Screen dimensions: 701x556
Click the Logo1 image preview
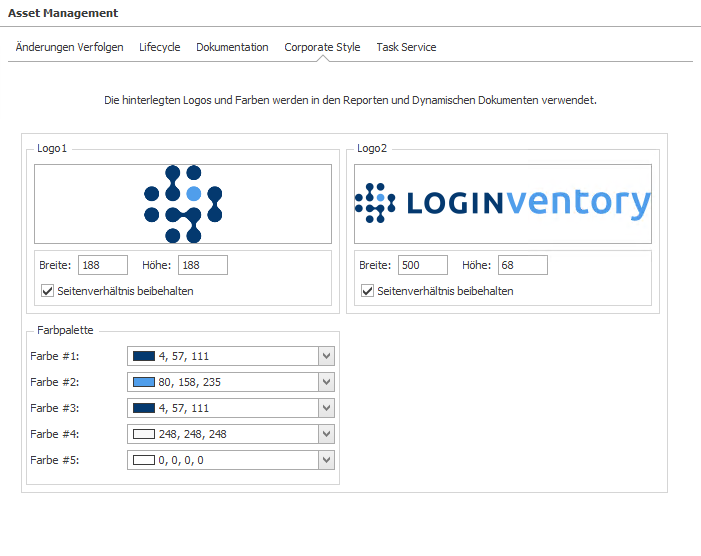[x=183, y=204]
